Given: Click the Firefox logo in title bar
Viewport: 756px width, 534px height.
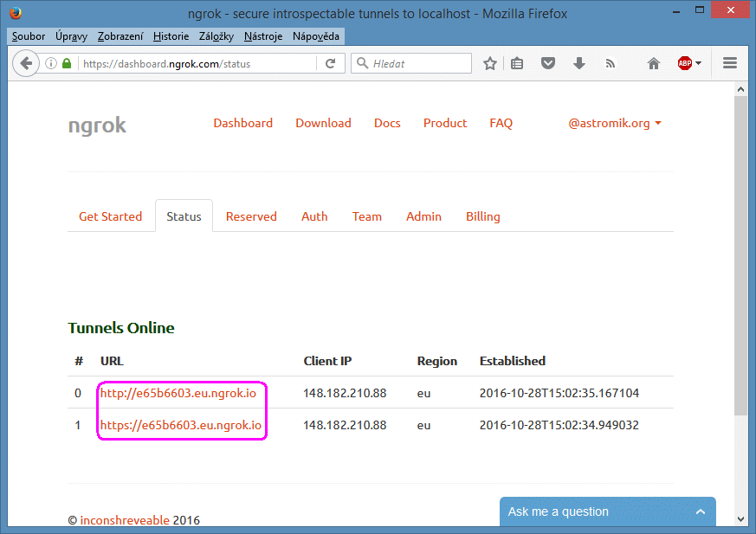Looking at the screenshot, I should (16, 13).
